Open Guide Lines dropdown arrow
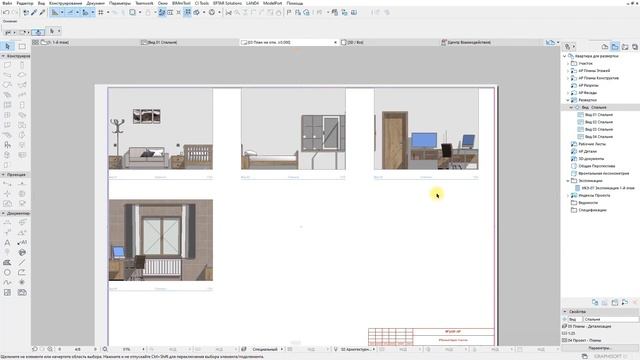 62,13
